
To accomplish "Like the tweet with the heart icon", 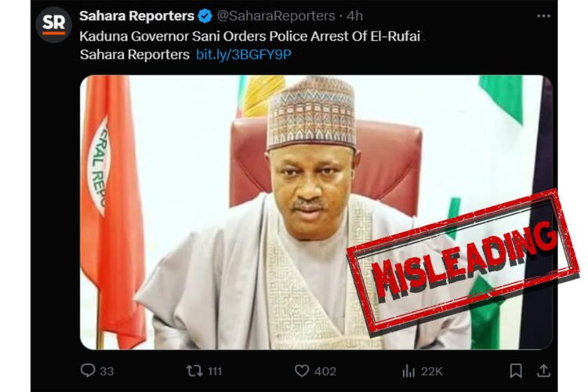I will [302, 371].
